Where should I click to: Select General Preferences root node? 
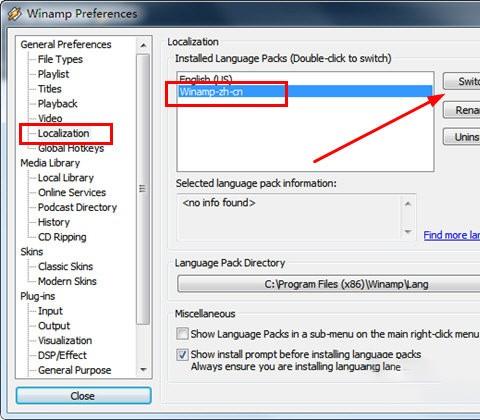(x=66, y=44)
